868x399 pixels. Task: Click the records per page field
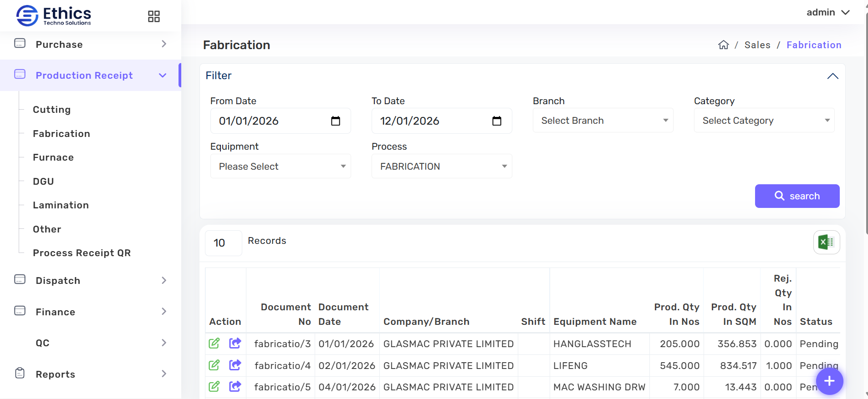(223, 243)
